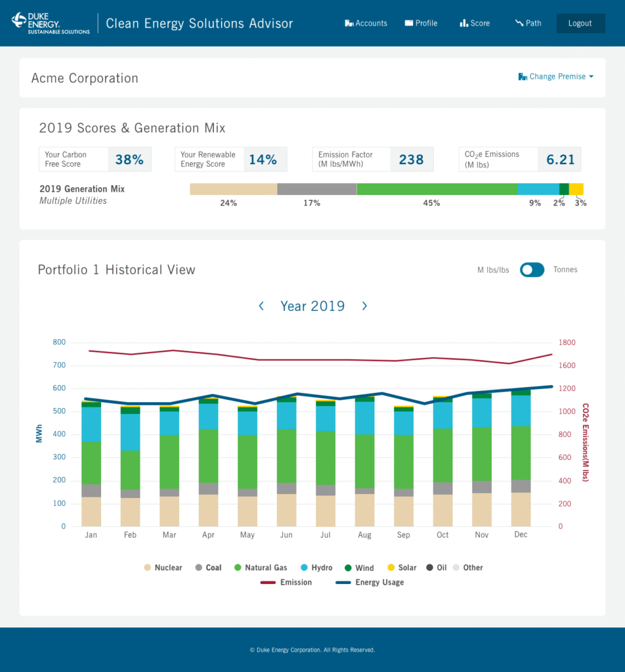Hide the Emission line via legend
Image resolution: width=625 pixels, height=672 pixels.
tap(287, 582)
